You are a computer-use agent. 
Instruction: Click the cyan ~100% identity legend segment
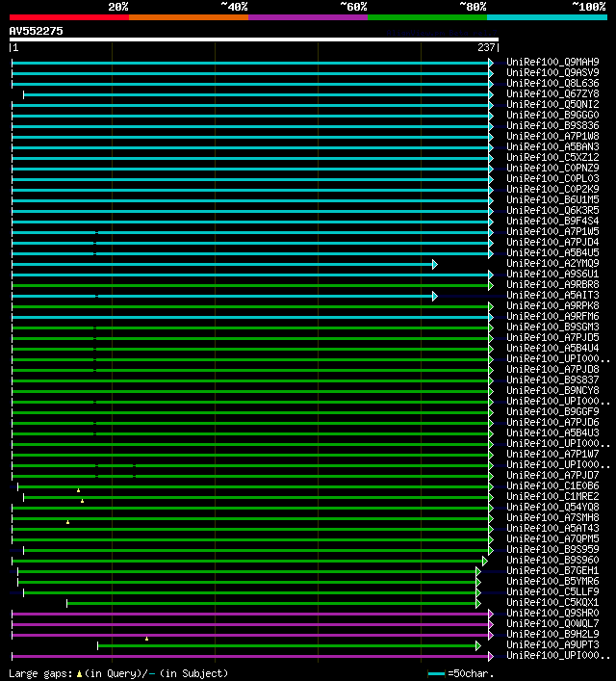coord(547,17)
